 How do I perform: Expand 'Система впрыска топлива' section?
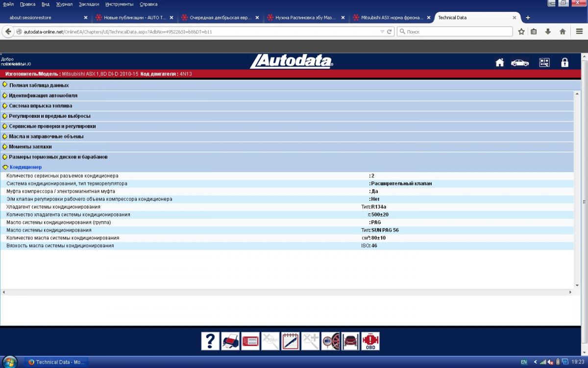[40, 105]
